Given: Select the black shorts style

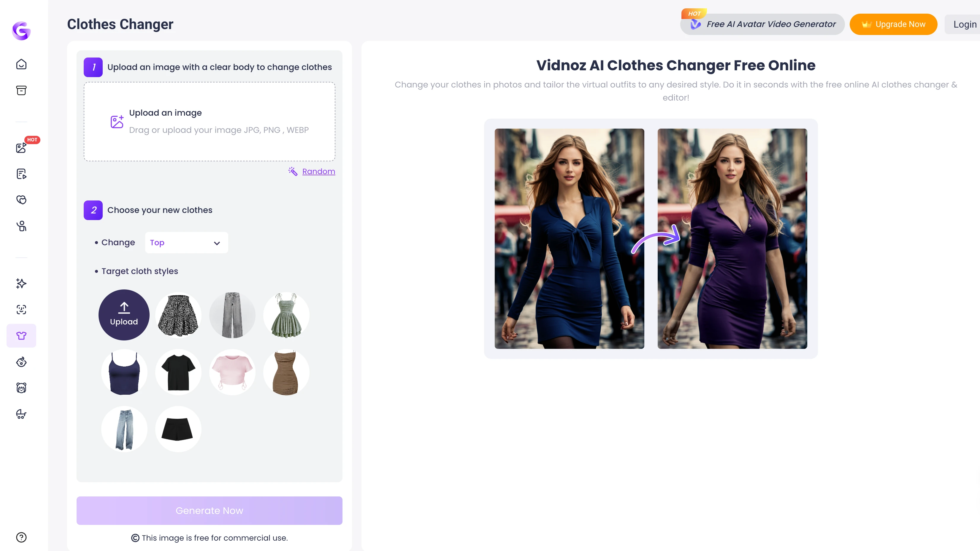Looking at the screenshot, I should point(178,429).
